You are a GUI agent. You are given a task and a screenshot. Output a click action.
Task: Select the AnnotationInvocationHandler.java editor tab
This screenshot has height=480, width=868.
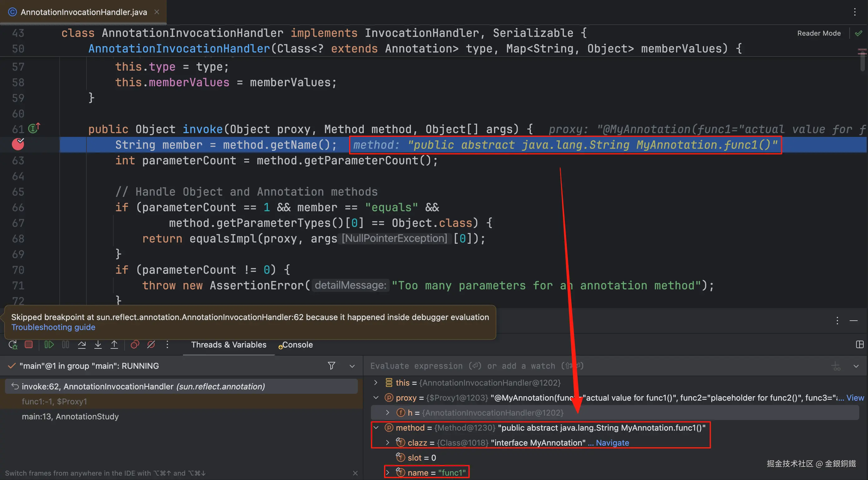(x=84, y=12)
